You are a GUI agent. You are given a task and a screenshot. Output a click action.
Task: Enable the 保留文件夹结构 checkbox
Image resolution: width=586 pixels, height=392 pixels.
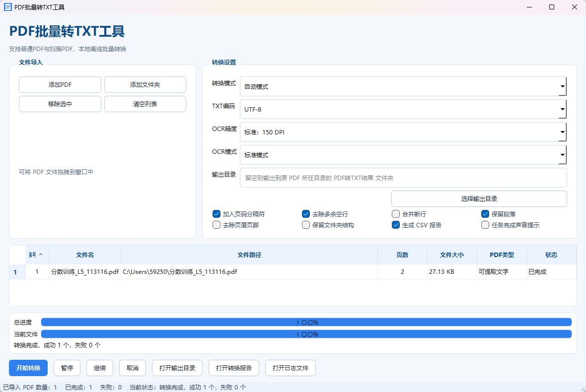point(306,225)
